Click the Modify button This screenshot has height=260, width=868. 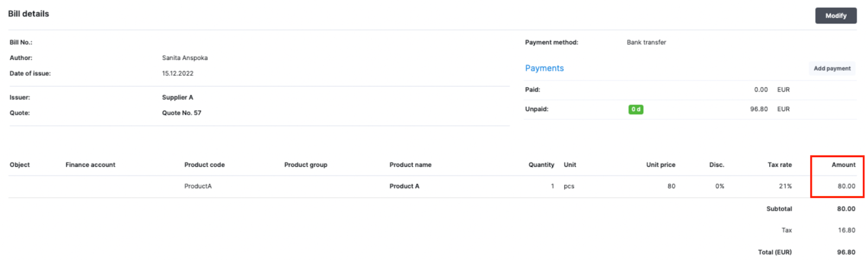pyautogui.click(x=835, y=16)
